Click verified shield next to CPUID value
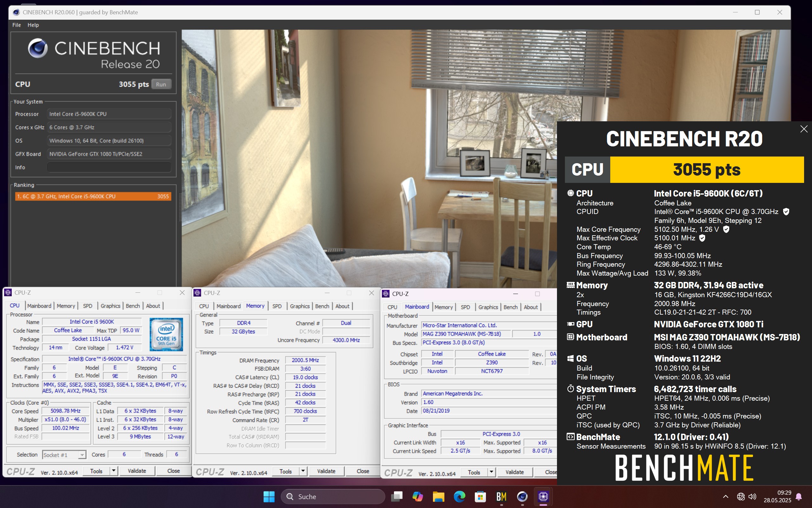 click(786, 212)
